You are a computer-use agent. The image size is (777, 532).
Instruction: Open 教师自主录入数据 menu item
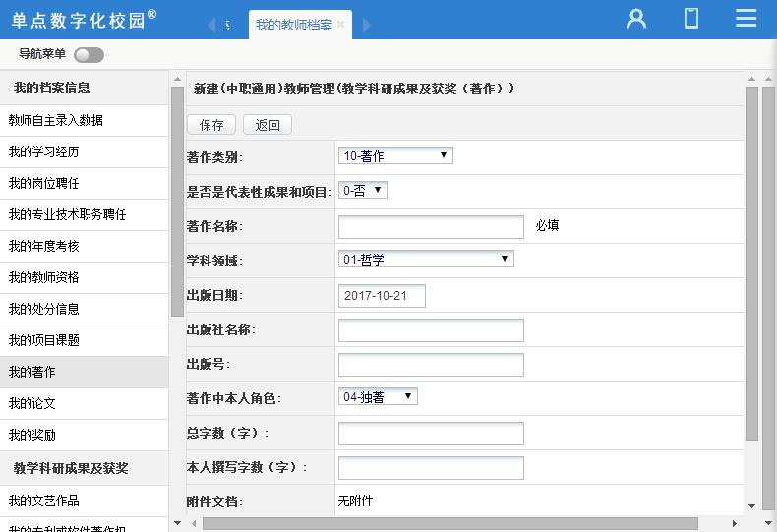tap(85, 120)
